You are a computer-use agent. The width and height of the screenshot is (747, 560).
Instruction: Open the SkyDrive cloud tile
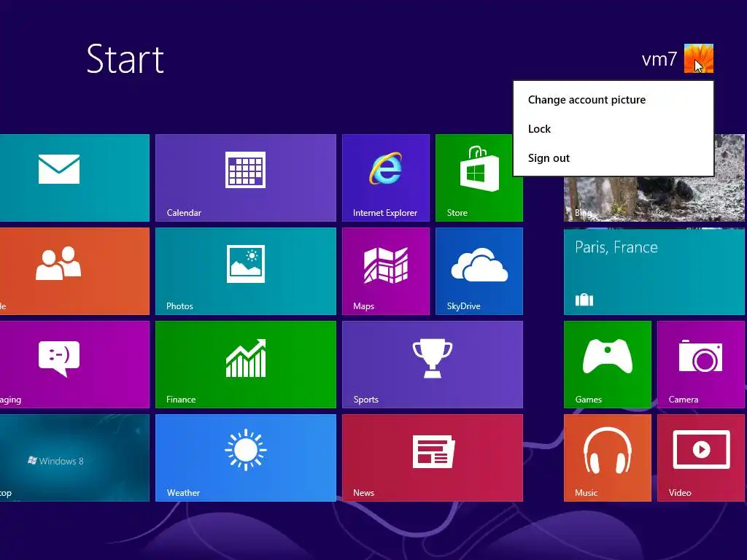point(479,271)
